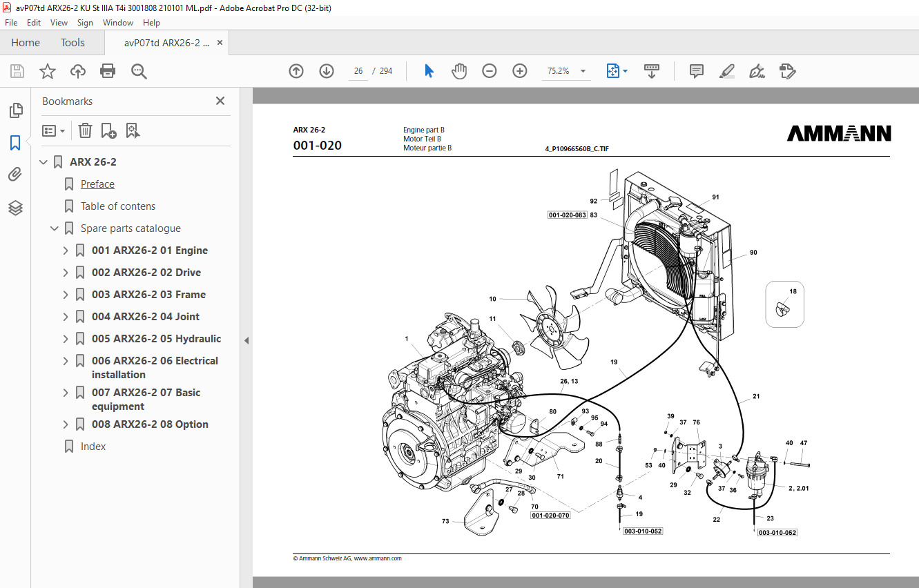Open the attachments paperclip panel
919x588 pixels.
[x=15, y=175]
